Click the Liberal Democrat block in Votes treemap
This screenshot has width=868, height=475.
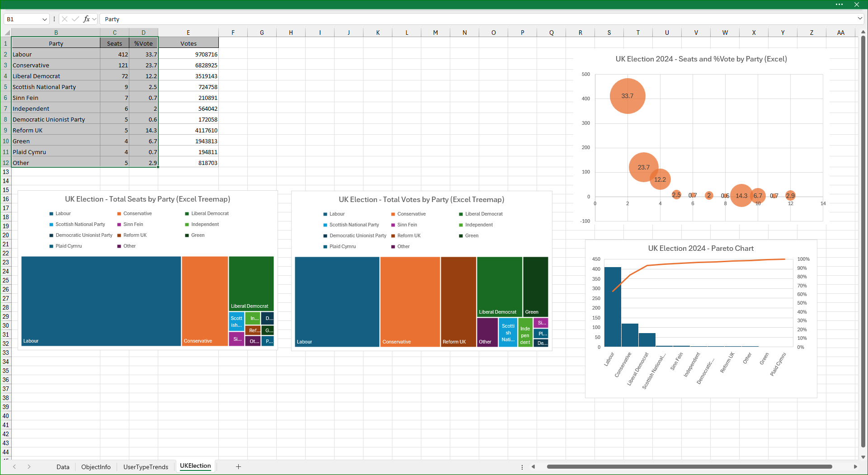pos(500,287)
